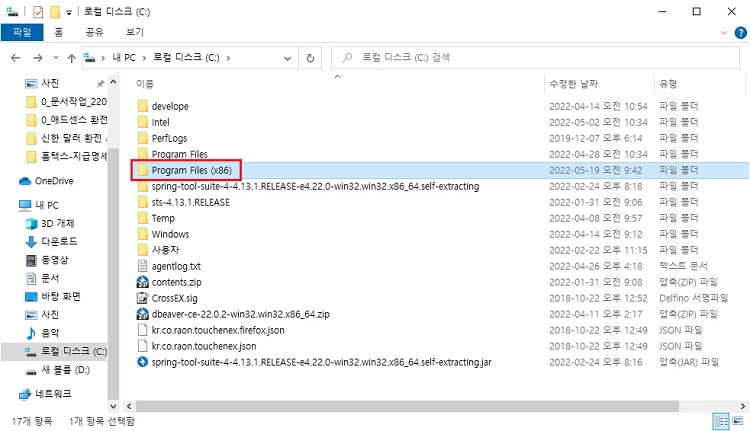This screenshot has height=431, width=750.
Task: Open the Help question mark icon
Action: 740,33
